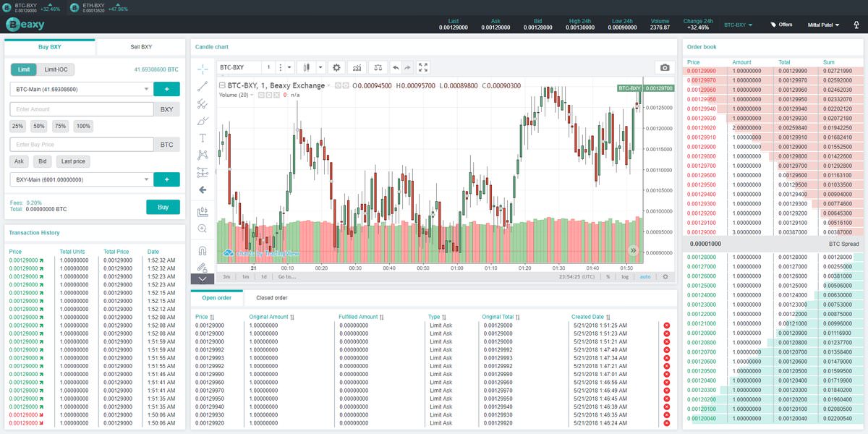This screenshot has width=868, height=434.
Task: Select the Limit order type
Action: (24, 69)
